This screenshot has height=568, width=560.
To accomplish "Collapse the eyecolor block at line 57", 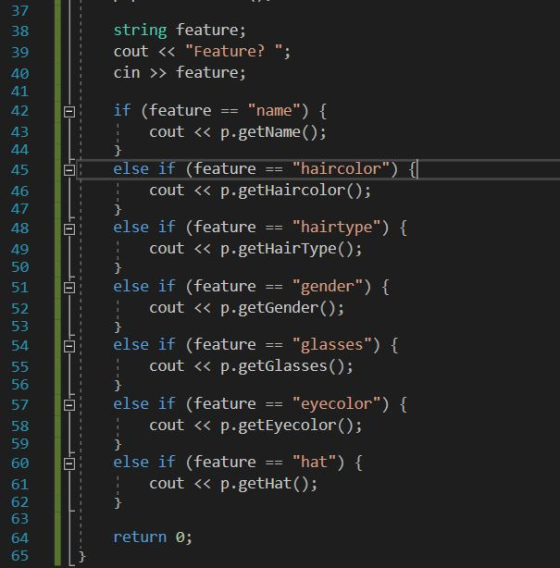I will tap(69, 405).
